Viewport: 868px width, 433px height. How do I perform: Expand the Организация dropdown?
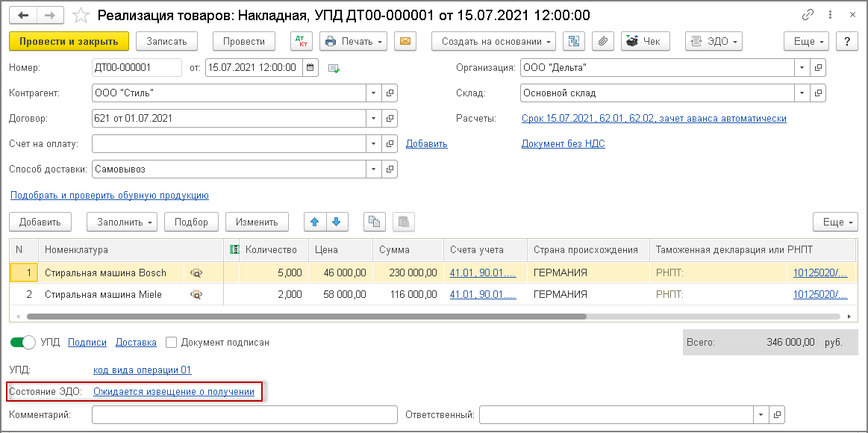pos(802,67)
